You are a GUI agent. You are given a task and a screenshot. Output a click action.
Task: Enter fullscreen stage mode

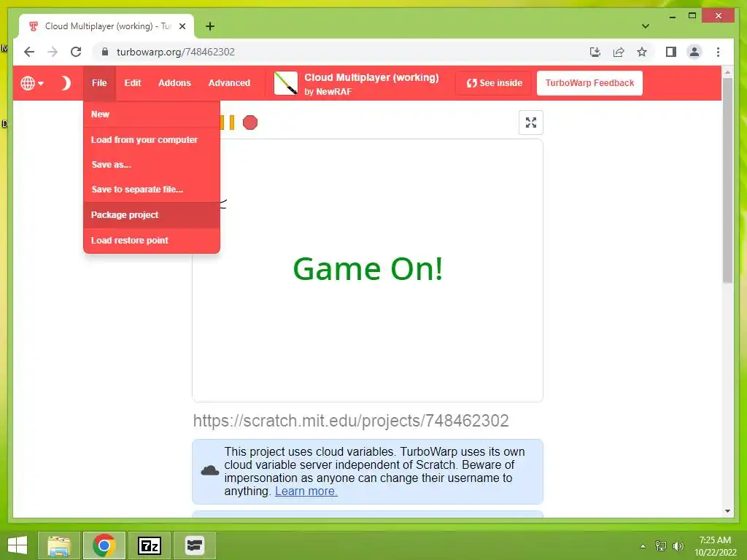531,122
